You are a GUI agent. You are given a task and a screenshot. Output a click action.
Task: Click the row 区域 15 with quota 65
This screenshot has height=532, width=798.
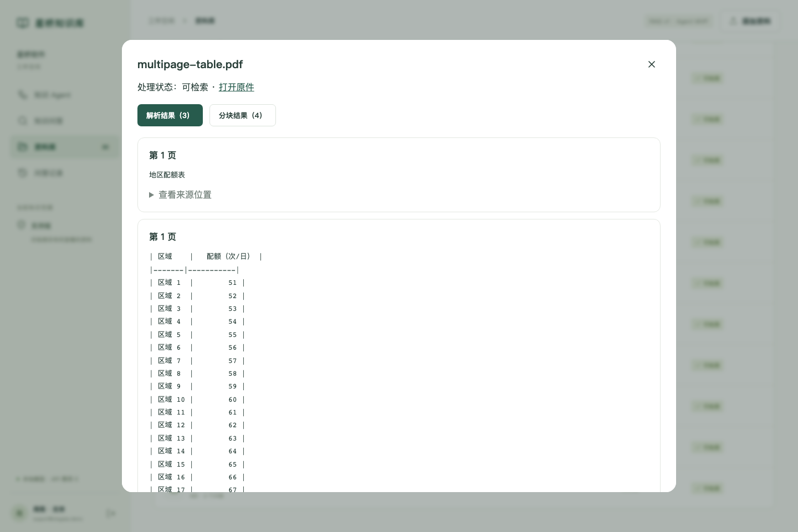pos(197,464)
